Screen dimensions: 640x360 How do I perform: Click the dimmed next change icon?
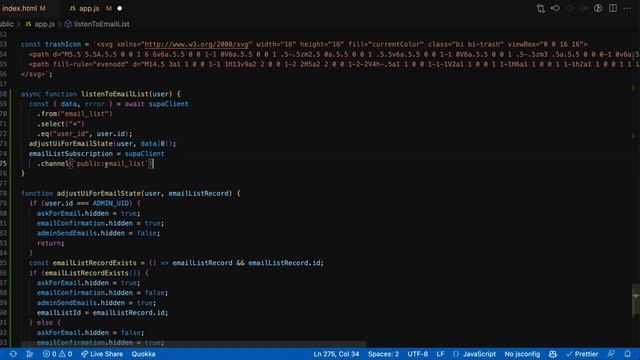pyautogui.click(x=584, y=8)
